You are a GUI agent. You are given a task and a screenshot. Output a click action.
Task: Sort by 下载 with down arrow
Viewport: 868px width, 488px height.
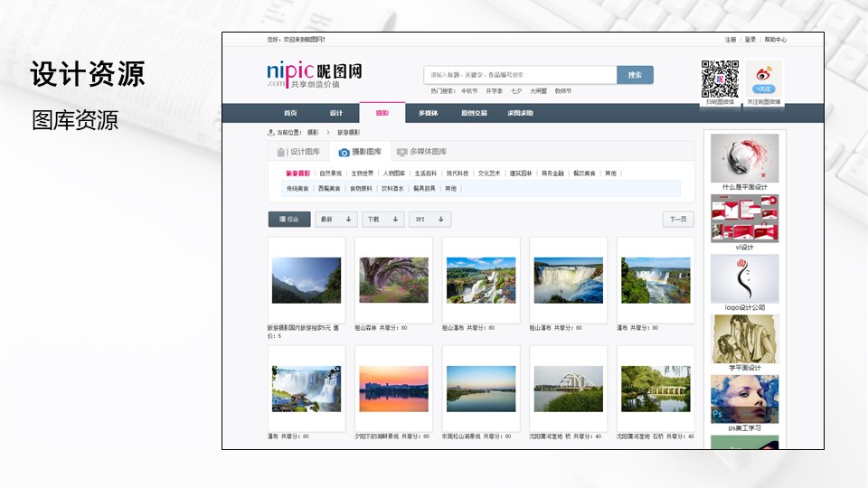383,219
